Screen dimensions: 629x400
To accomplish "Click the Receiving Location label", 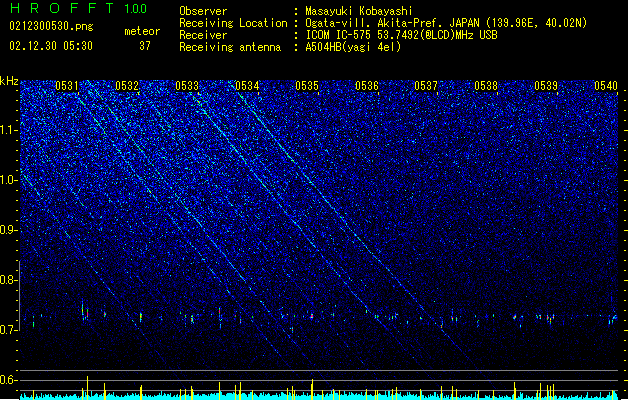I will (233, 23).
